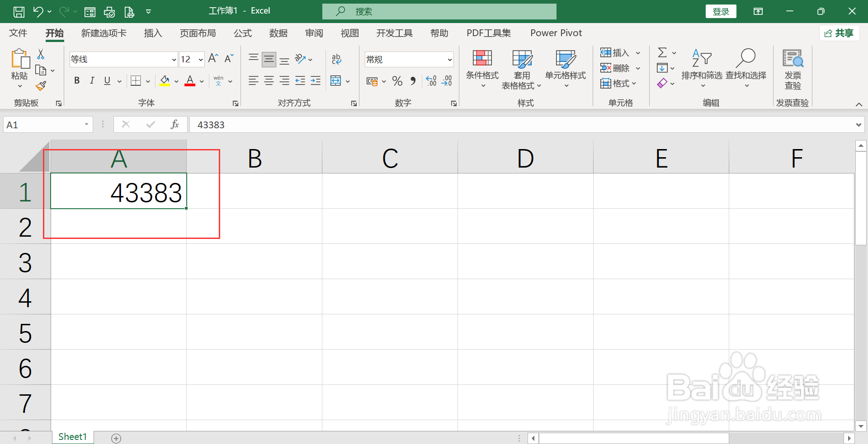The height and width of the screenshot is (444, 868).
Task: Toggle Align Right for cell text
Action: pos(284,81)
